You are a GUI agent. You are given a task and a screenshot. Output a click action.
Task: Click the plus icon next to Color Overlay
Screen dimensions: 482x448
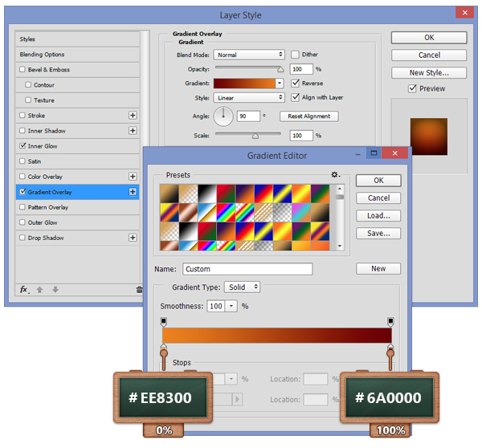coord(133,177)
